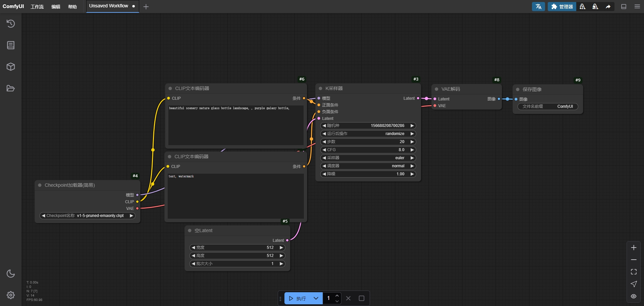Click next arrow on Checkpoint名称 widget
The width and height of the screenshot is (644, 306).
coord(131,216)
